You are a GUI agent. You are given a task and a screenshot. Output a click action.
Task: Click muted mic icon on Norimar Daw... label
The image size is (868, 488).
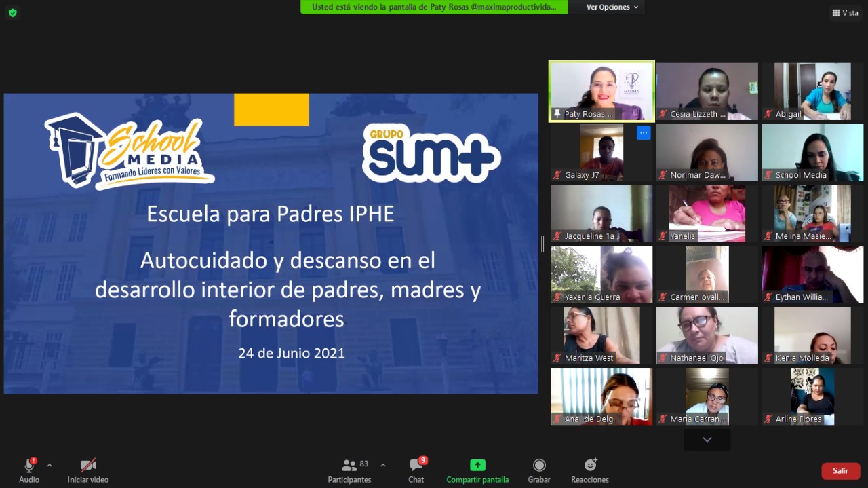[x=663, y=175]
